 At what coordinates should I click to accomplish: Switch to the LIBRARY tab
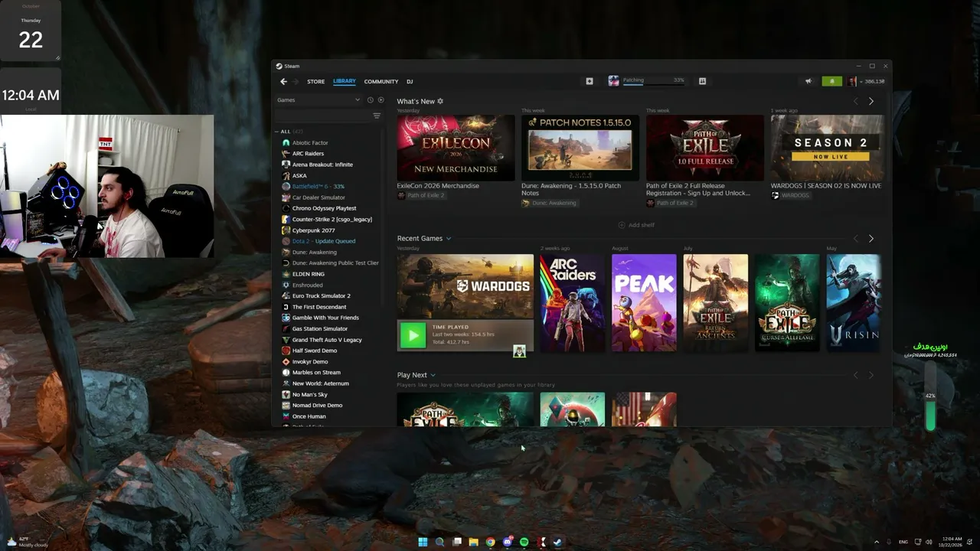click(x=345, y=81)
